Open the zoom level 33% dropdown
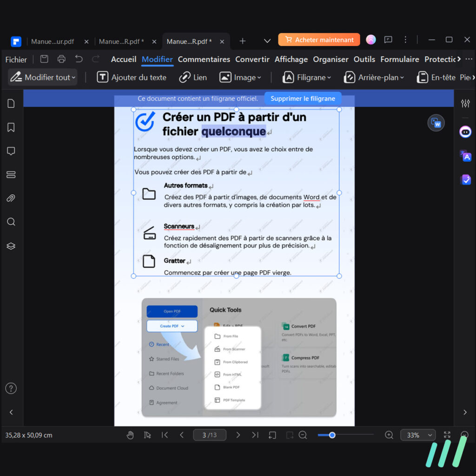Screen dimensions: 476x476 pos(418,435)
